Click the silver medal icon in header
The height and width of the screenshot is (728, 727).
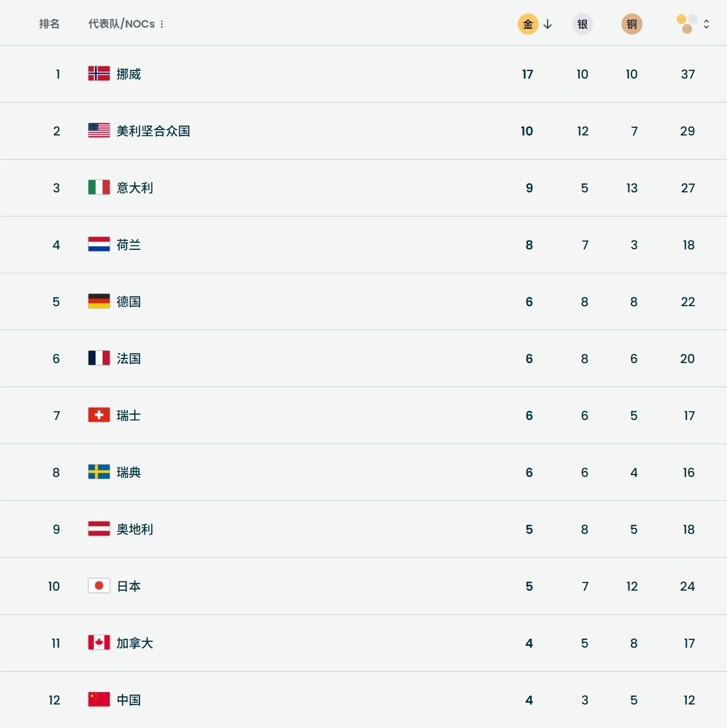(x=582, y=24)
